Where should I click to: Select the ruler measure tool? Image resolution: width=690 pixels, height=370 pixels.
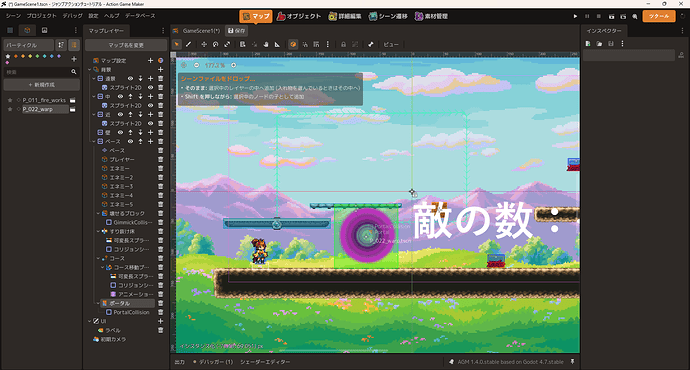tap(277, 44)
